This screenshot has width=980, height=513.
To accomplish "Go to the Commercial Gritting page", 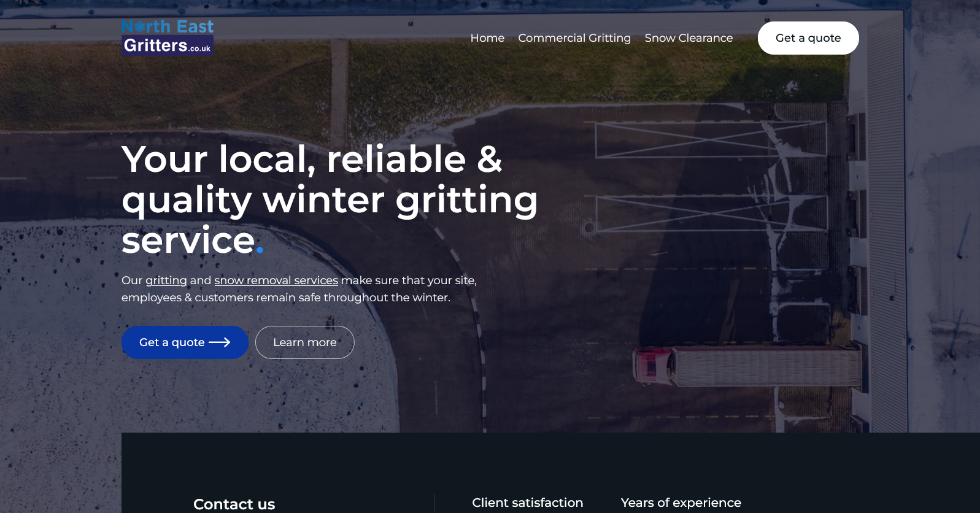I will (574, 38).
